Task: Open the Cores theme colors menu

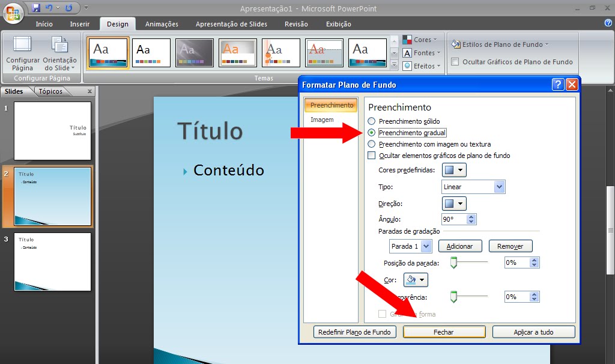Action: coord(421,39)
